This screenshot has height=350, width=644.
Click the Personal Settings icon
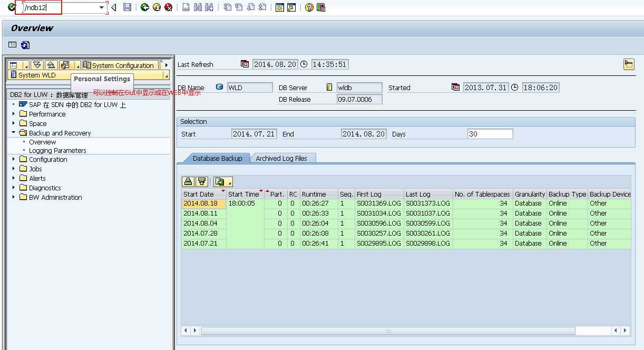pos(65,65)
